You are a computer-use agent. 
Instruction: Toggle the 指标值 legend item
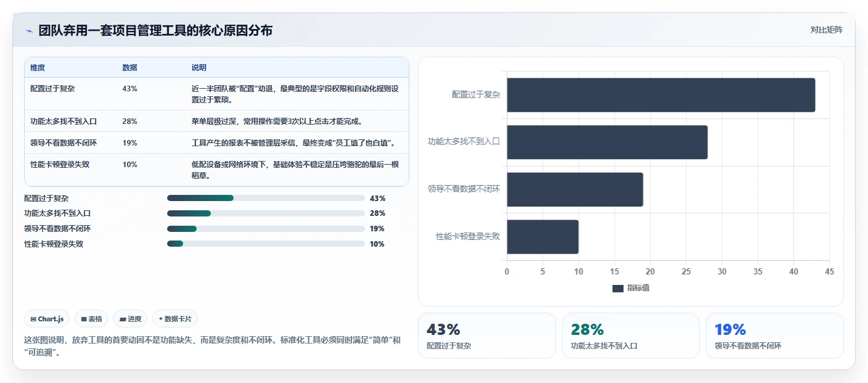point(631,288)
